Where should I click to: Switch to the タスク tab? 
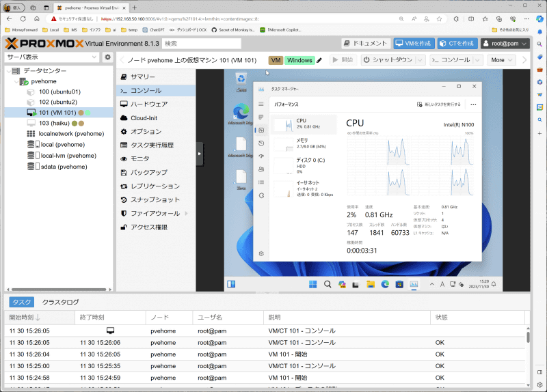(x=22, y=302)
